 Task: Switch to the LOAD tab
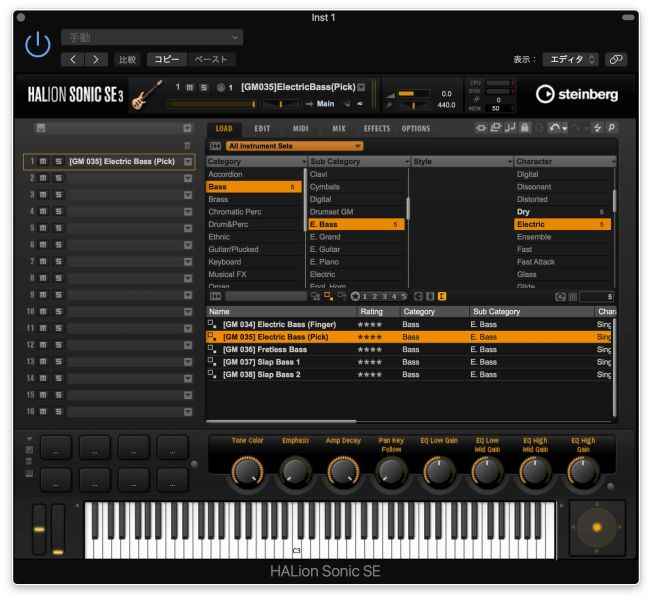pyautogui.click(x=224, y=128)
